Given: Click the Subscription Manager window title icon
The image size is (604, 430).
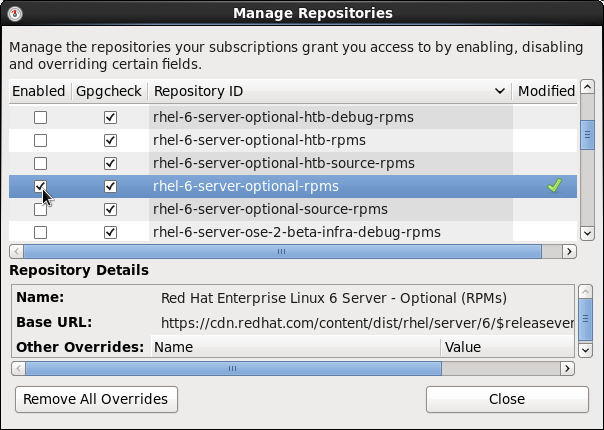Looking at the screenshot, I should (x=15, y=14).
